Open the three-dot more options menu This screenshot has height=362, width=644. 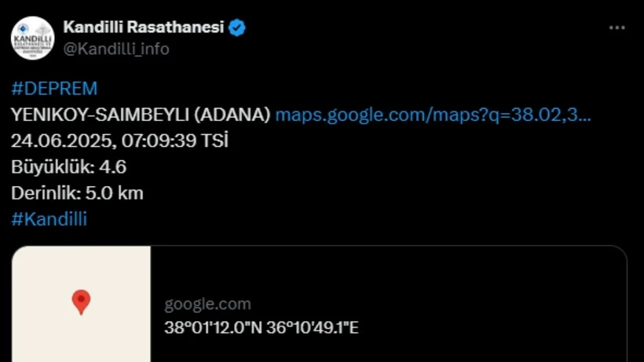[x=617, y=27]
